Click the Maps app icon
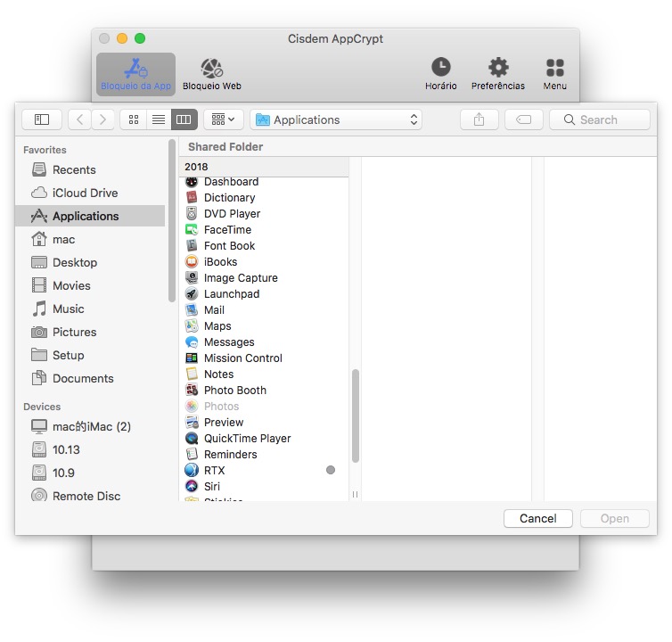This screenshot has height=642, width=672. (x=192, y=326)
